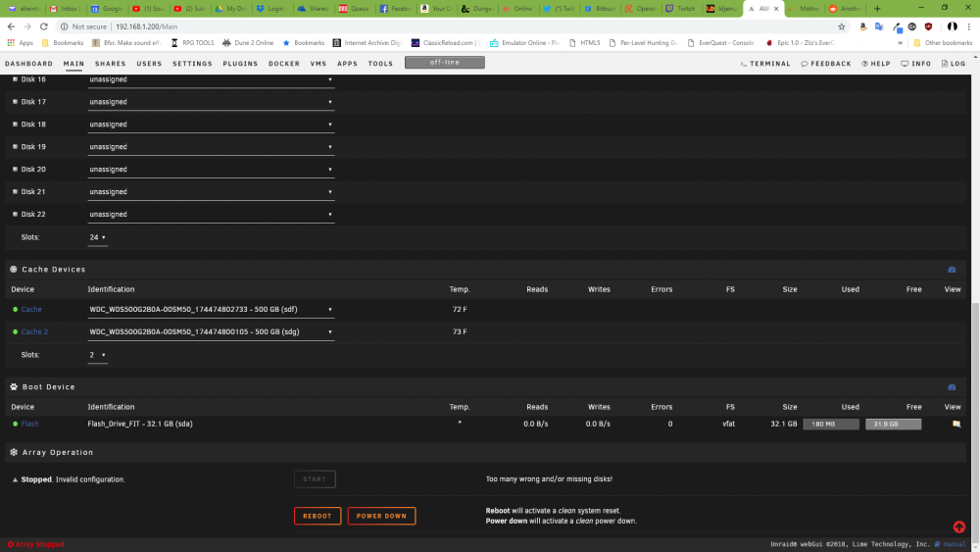Click the Cache 2 status green indicator

tap(15, 332)
